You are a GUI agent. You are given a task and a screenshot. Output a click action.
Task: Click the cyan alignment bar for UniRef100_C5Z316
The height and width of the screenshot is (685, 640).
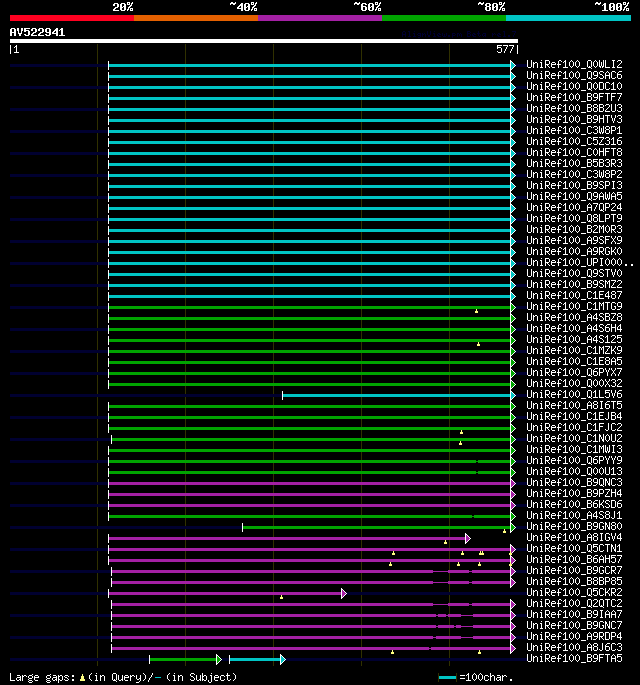(x=309, y=142)
